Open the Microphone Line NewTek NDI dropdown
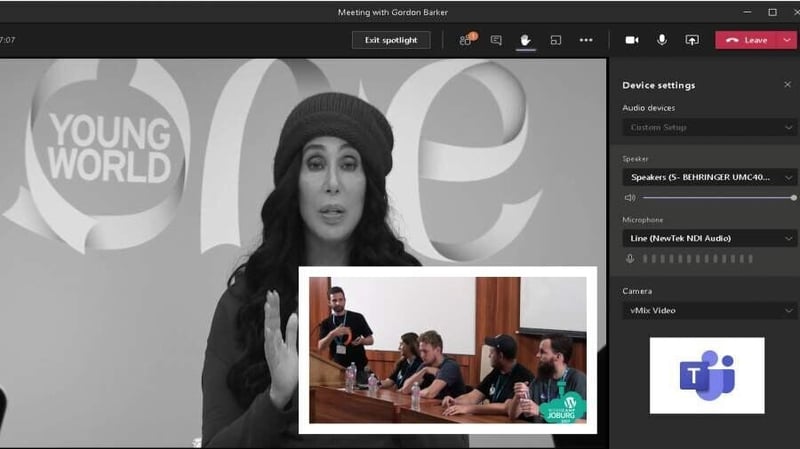Screen dimensions: 800x449 coord(709,238)
